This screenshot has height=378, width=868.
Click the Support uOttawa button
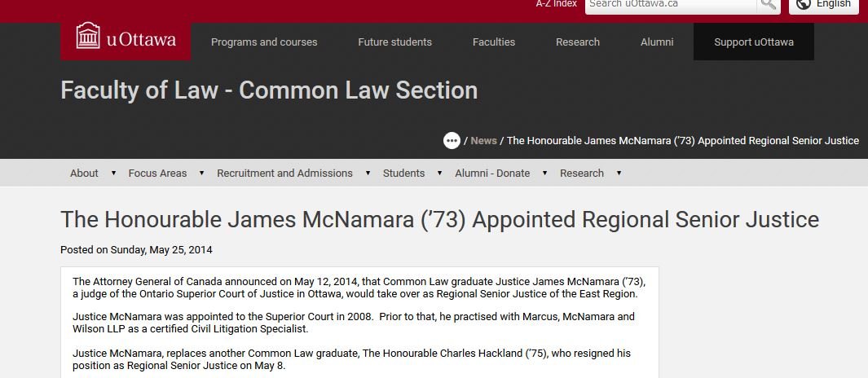(x=754, y=42)
